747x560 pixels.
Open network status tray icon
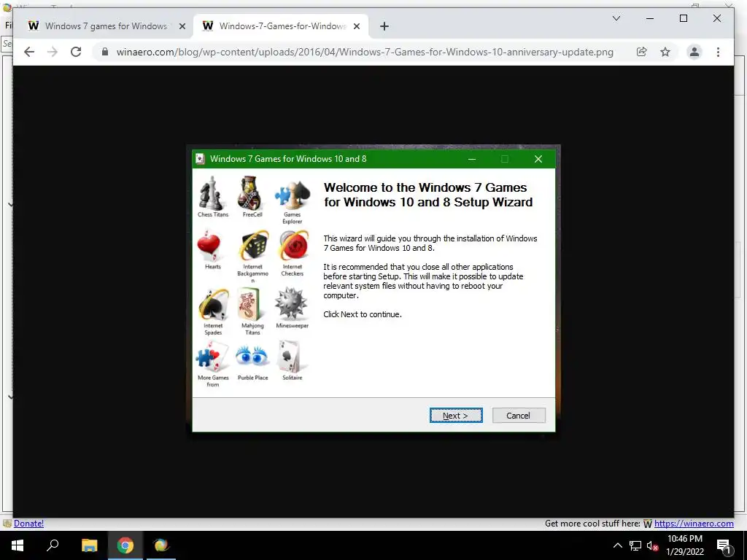click(x=635, y=545)
